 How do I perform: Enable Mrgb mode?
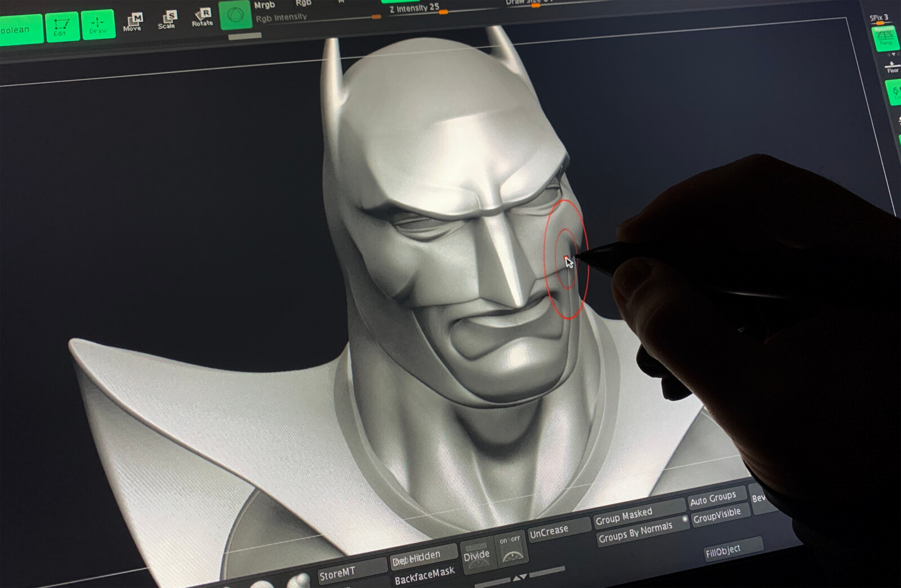point(264,6)
